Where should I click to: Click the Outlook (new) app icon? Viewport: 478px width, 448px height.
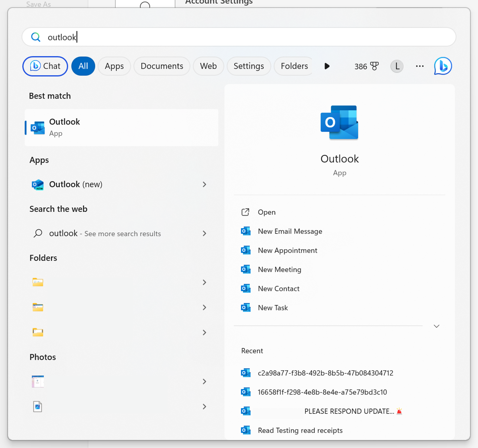click(38, 184)
